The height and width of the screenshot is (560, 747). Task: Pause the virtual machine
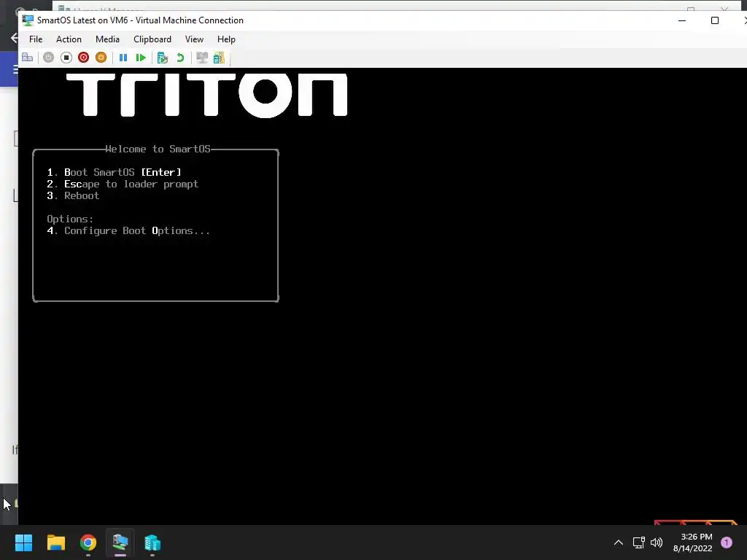(x=123, y=58)
